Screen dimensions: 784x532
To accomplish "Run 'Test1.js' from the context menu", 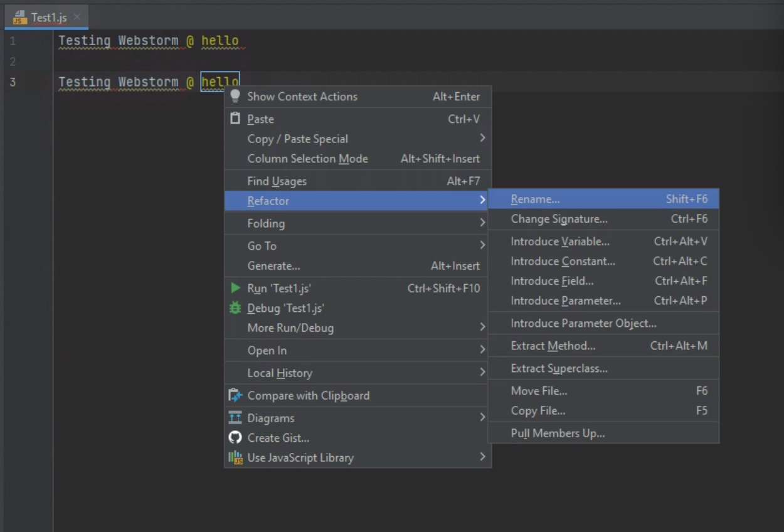I will click(x=358, y=289).
